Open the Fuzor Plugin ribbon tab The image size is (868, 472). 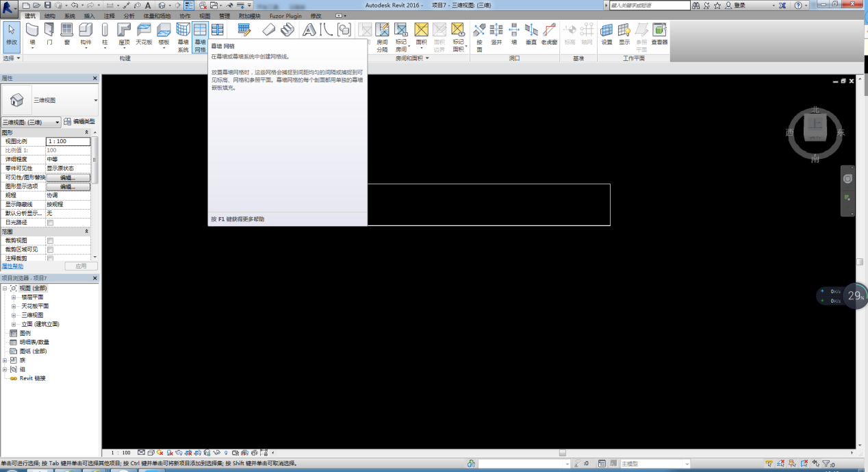(285, 16)
